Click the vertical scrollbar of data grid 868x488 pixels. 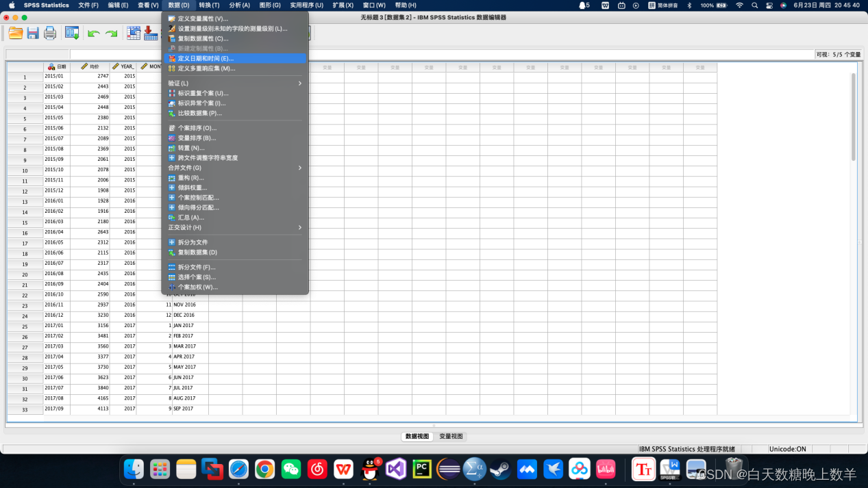pos(853,116)
